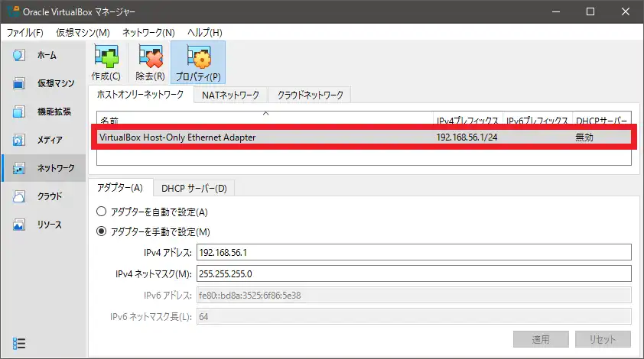Switch to the NAT Networks tab
The image size is (644, 359).
tap(230, 95)
